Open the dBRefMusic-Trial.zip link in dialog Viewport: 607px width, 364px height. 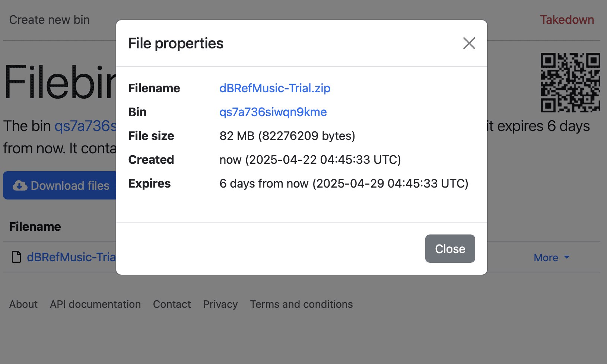tap(274, 88)
